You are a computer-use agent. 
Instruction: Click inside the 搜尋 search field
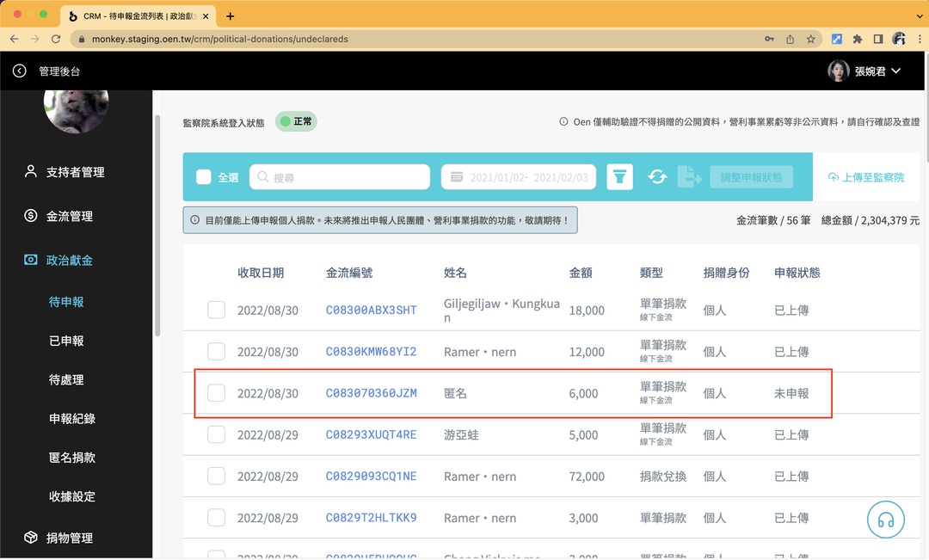pos(344,176)
